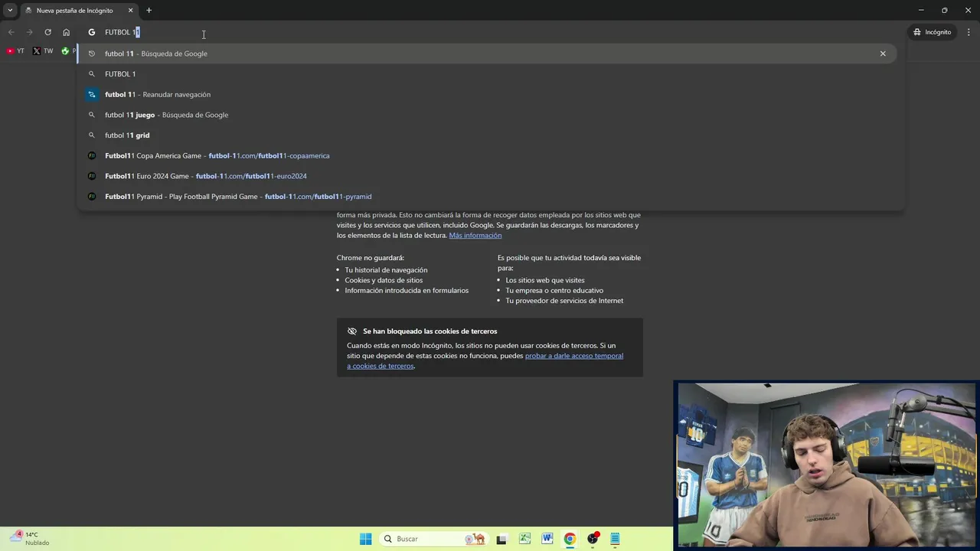Click favicon beside Futbol11 Euro 2024 Game
The width and height of the screenshot is (980, 551).
(92, 176)
